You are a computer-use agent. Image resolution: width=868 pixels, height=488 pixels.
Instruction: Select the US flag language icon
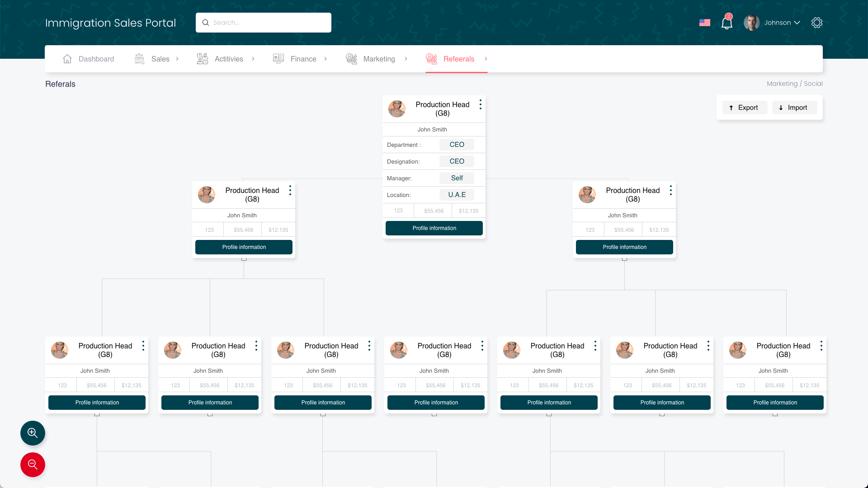[704, 23]
